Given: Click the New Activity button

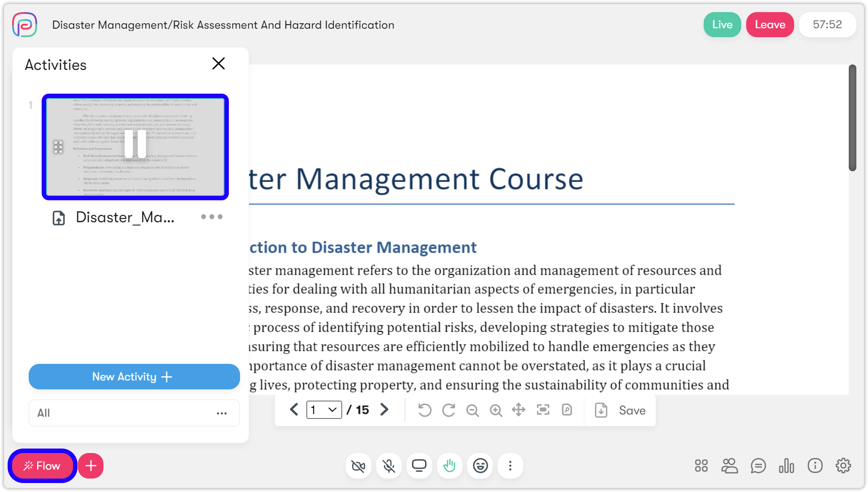Looking at the screenshot, I should coord(134,377).
